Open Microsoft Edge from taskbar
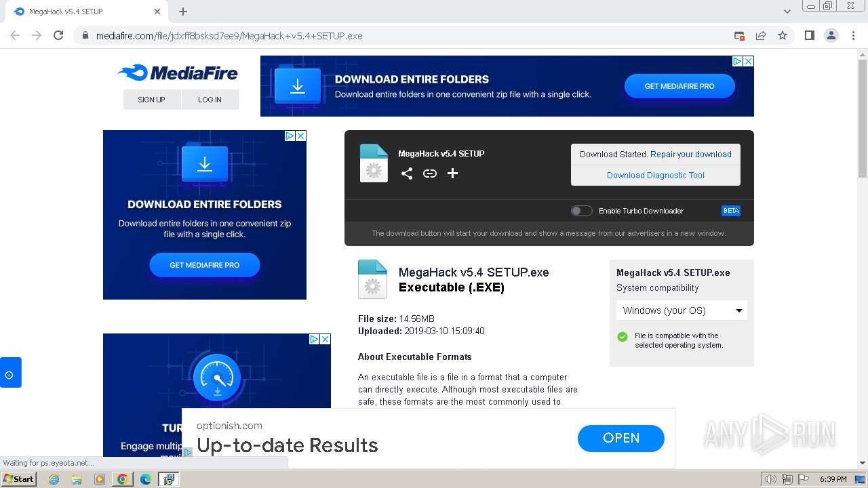868x488 pixels. [145, 479]
